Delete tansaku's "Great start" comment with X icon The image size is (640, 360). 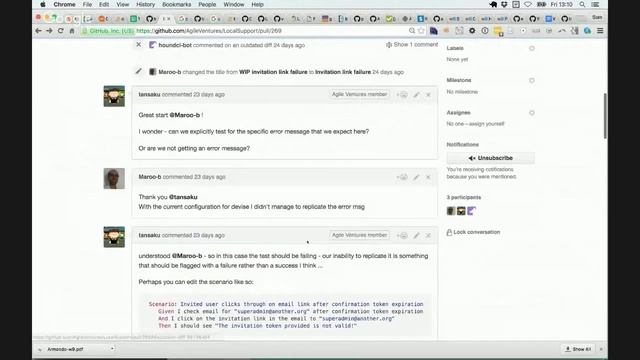[428, 95]
